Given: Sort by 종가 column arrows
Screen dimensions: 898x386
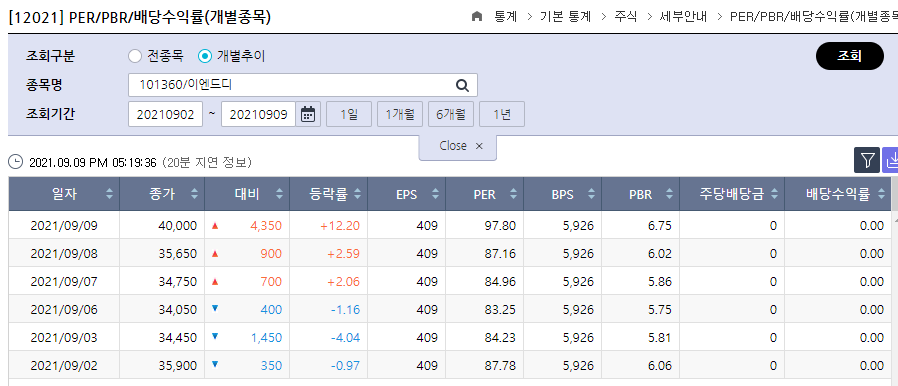Looking at the screenshot, I should [195, 194].
